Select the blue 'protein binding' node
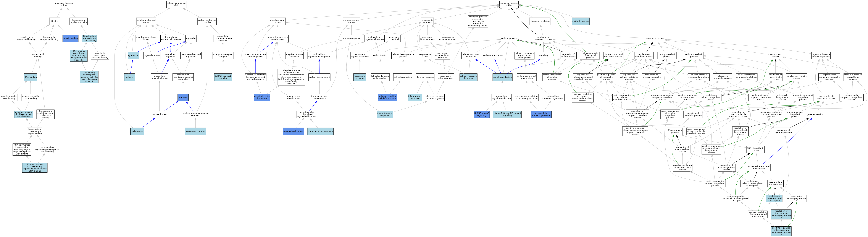 click(70, 38)
